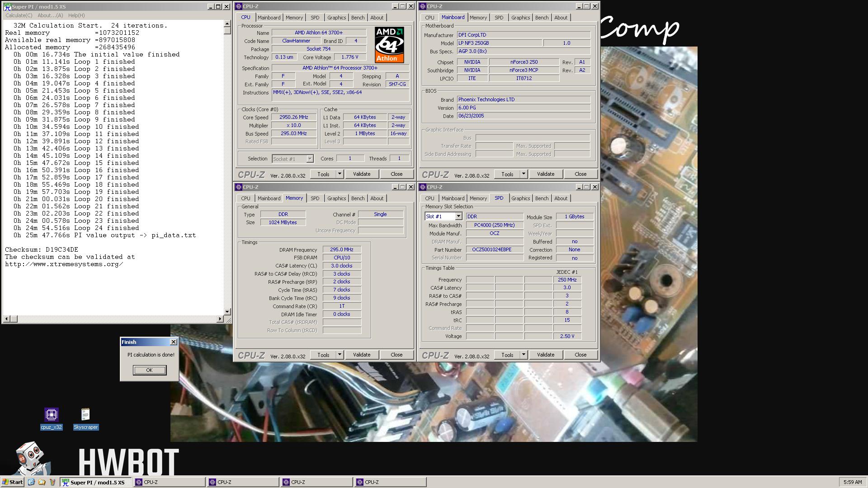The image size is (868, 488).
Task: Click the Command Rate value 1T
Action: tap(342, 306)
